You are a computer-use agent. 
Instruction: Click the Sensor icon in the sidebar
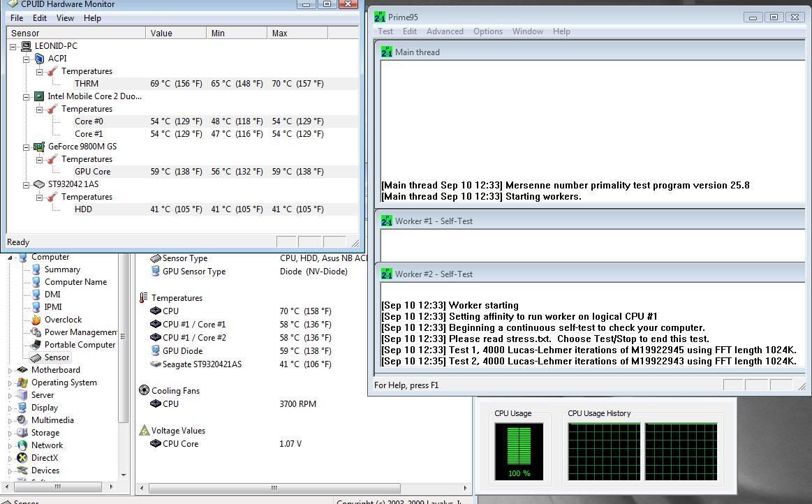(36, 357)
